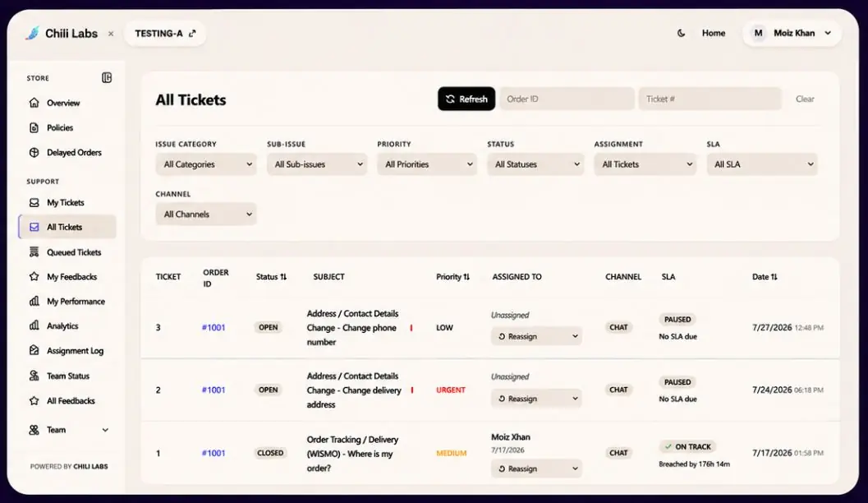The width and height of the screenshot is (868, 503).
Task: Open the TESTING-A store external link icon
Action: pos(192,33)
